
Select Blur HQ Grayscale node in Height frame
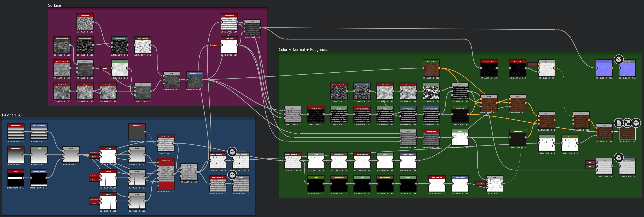(218, 184)
